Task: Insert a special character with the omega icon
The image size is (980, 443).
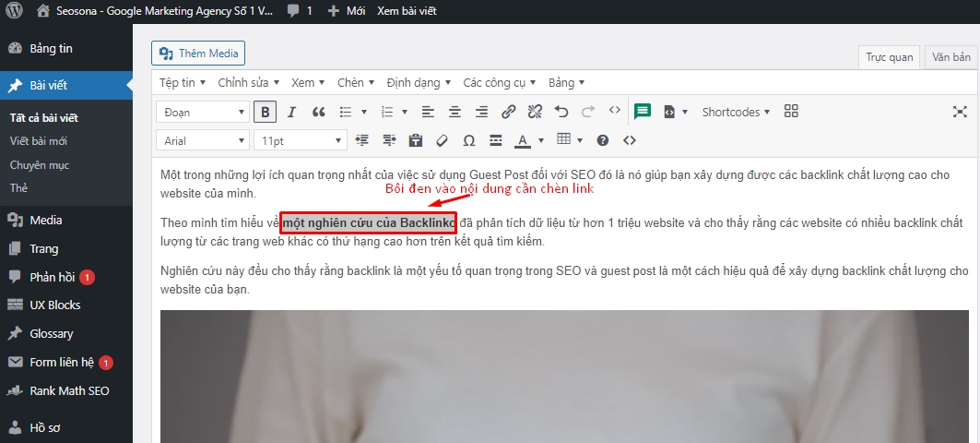Action: 468,140
